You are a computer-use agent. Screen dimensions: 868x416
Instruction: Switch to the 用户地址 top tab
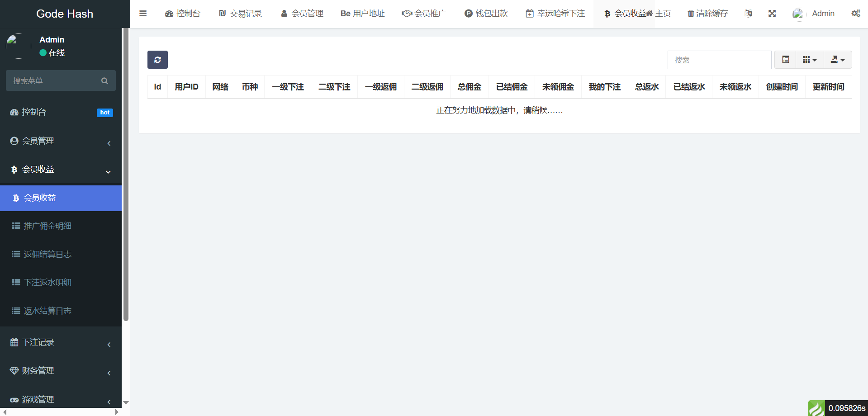(x=363, y=14)
